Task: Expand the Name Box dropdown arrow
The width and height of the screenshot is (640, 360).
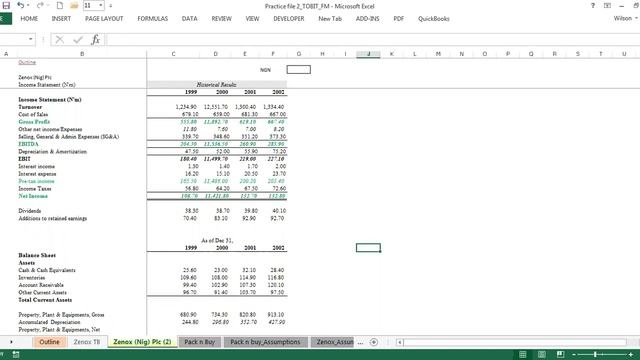Action: [31, 39]
